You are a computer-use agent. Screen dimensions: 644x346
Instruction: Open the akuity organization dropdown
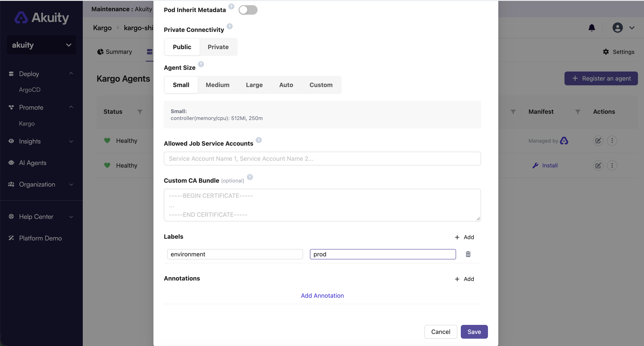click(x=42, y=45)
